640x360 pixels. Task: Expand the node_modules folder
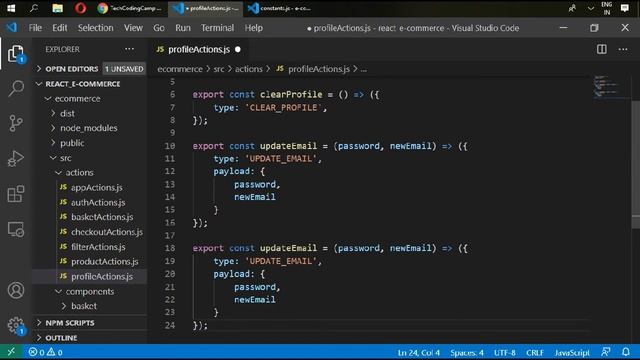pyautogui.click(x=90, y=128)
